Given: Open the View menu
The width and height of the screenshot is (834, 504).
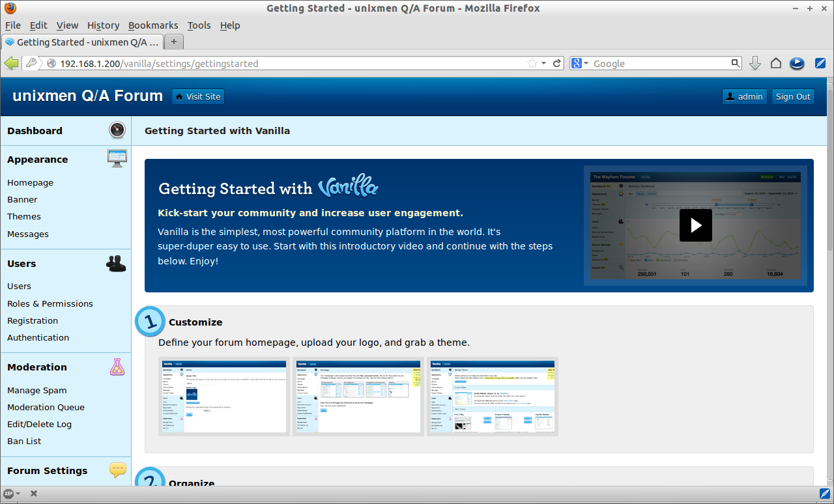Looking at the screenshot, I should (67, 25).
